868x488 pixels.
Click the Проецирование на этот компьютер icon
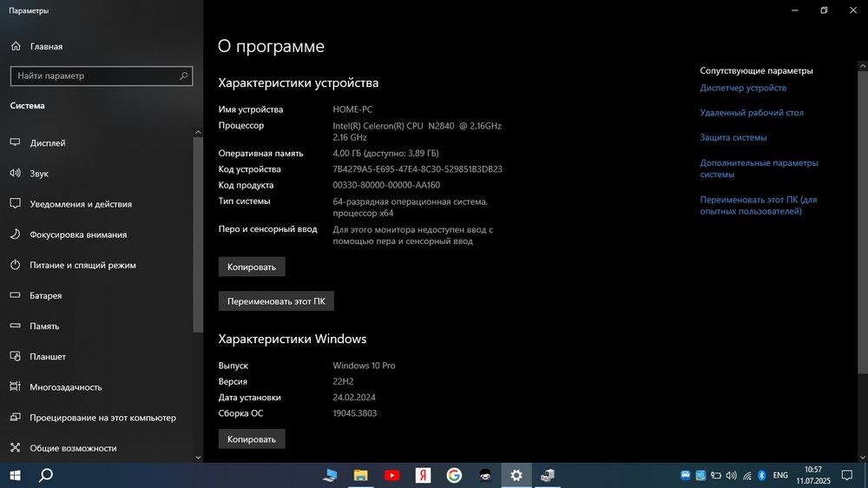15,417
